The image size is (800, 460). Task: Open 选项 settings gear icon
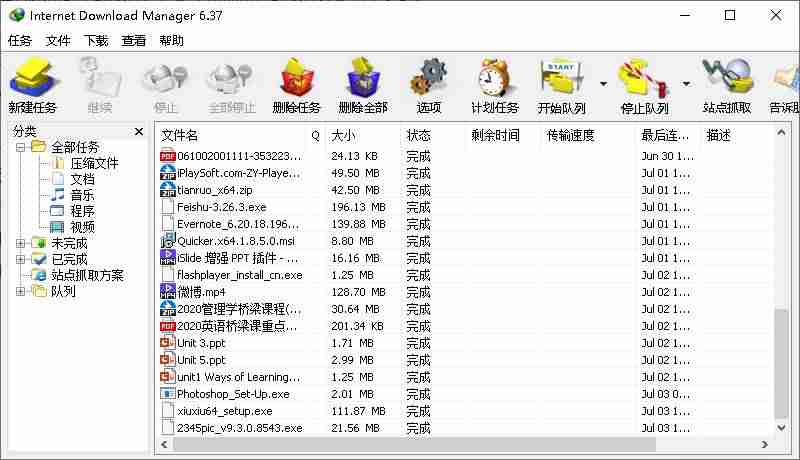[x=429, y=78]
